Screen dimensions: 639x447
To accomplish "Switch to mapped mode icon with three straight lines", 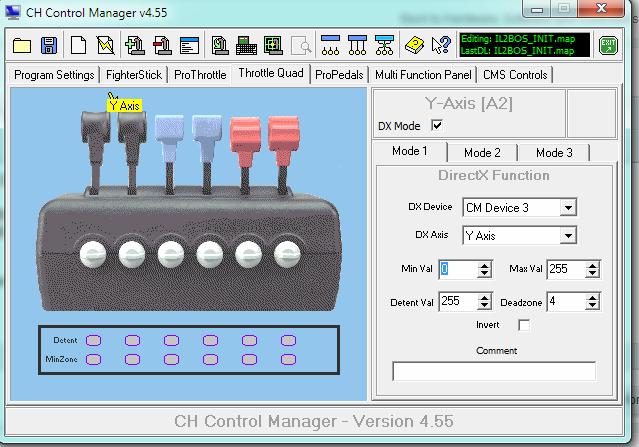I will [357, 45].
